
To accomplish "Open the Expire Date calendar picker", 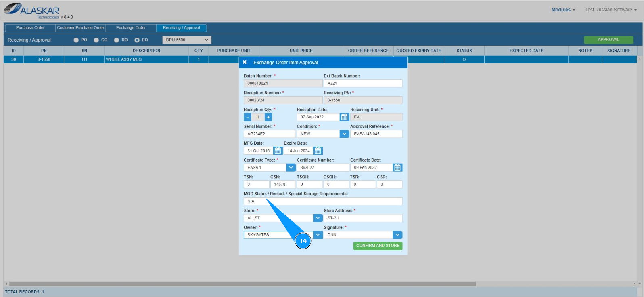I will pos(318,151).
